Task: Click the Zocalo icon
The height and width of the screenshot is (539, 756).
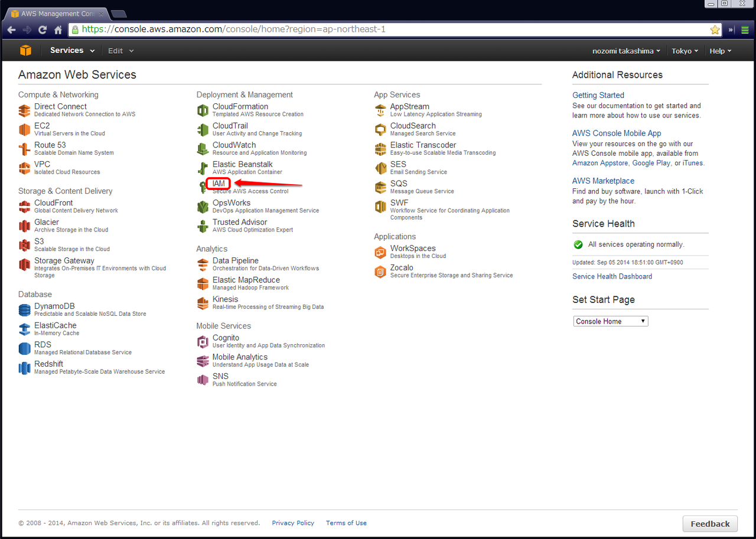Action: [x=380, y=272]
